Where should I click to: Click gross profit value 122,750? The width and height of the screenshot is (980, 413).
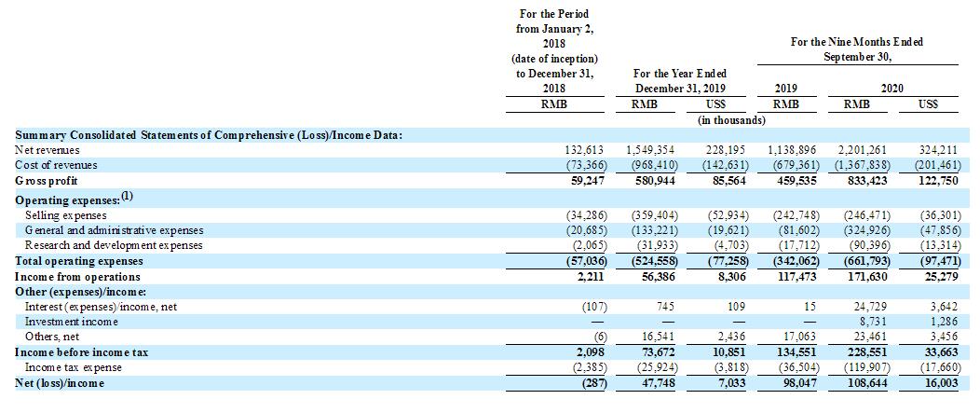click(937, 180)
